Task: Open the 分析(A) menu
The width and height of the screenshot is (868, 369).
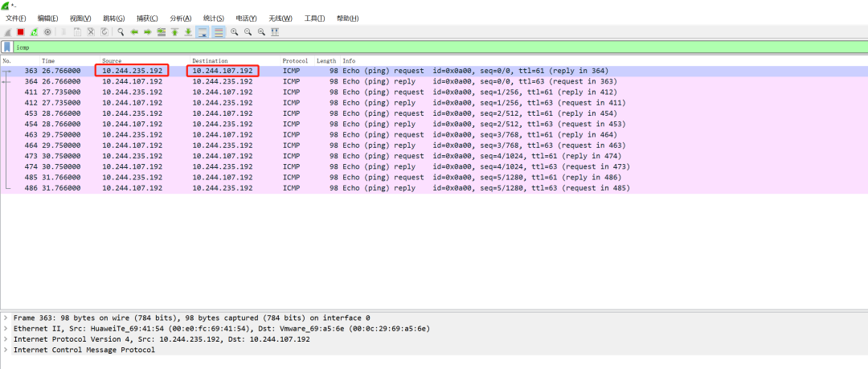Action: 181,18
